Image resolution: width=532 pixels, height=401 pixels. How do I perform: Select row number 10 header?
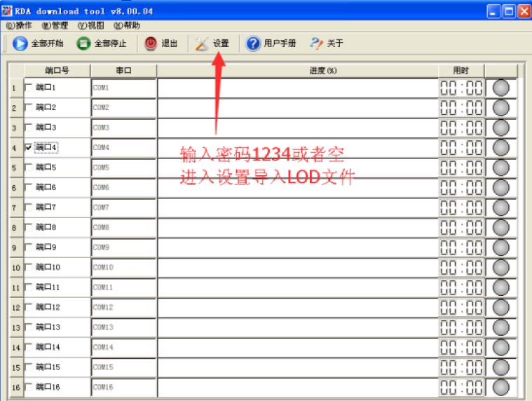(x=16, y=268)
